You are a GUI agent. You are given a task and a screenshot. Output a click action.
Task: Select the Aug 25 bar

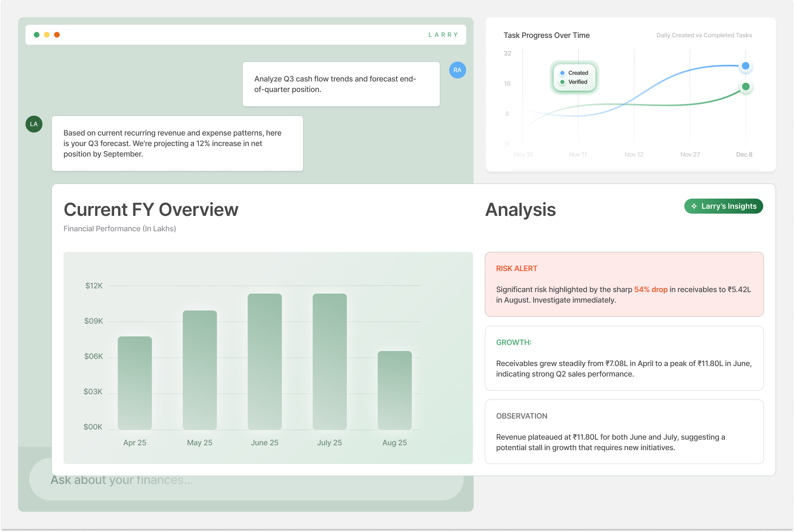tap(394, 390)
